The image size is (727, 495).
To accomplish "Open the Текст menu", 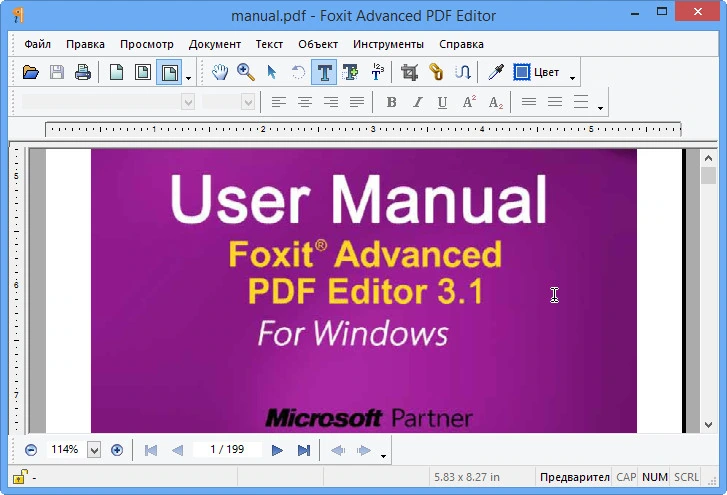I will (269, 44).
